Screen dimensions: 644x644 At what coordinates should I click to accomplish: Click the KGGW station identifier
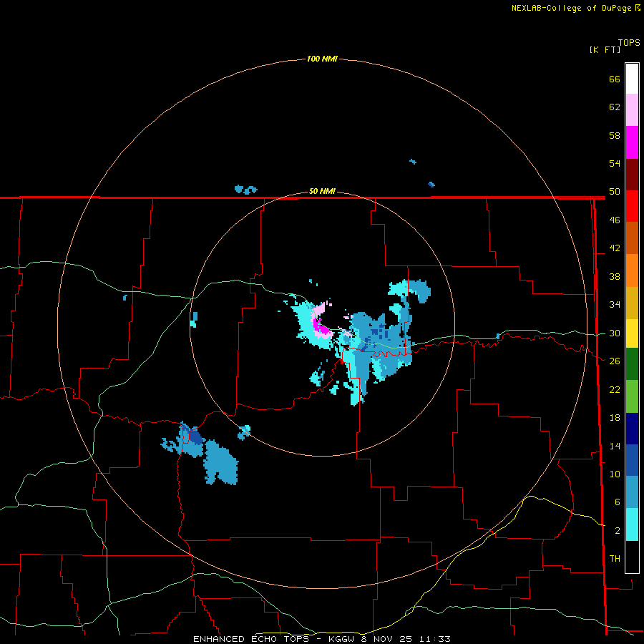[x=341, y=639]
